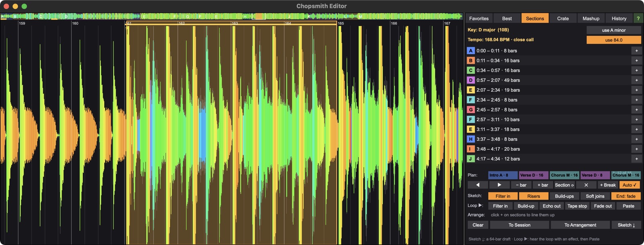Click the blue H section color badge
Image resolution: width=644 pixels, height=245 pixels.
[471, 139]
